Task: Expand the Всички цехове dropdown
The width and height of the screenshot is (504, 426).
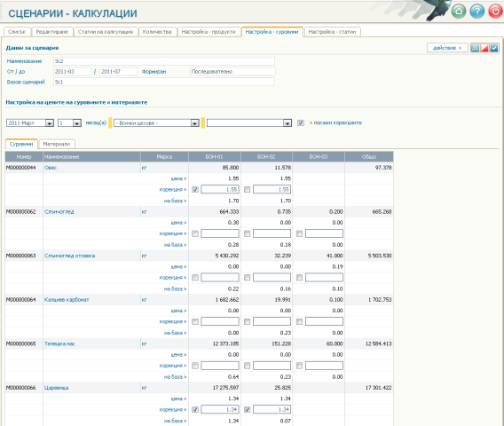Action: tap(156, 122)
